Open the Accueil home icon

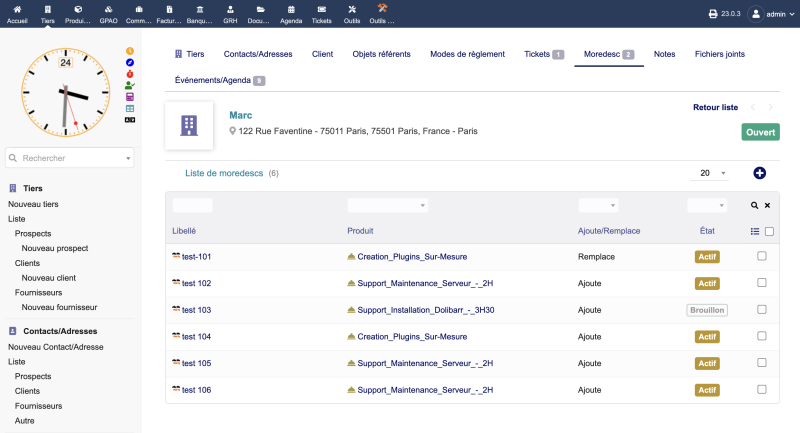pyautogui.click(x=17, y=9)
